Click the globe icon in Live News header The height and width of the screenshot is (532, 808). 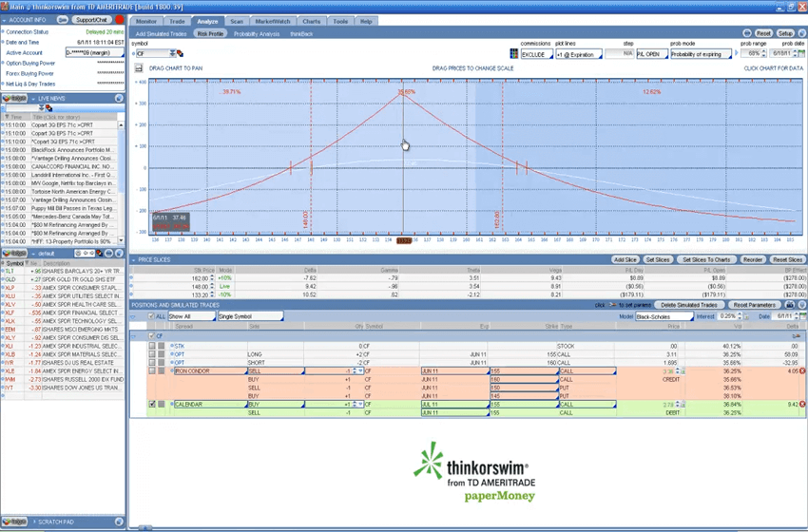[119, 99]
